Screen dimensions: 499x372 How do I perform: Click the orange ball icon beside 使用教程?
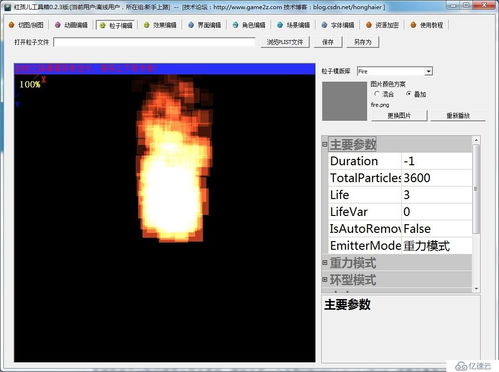click(413, 25)
